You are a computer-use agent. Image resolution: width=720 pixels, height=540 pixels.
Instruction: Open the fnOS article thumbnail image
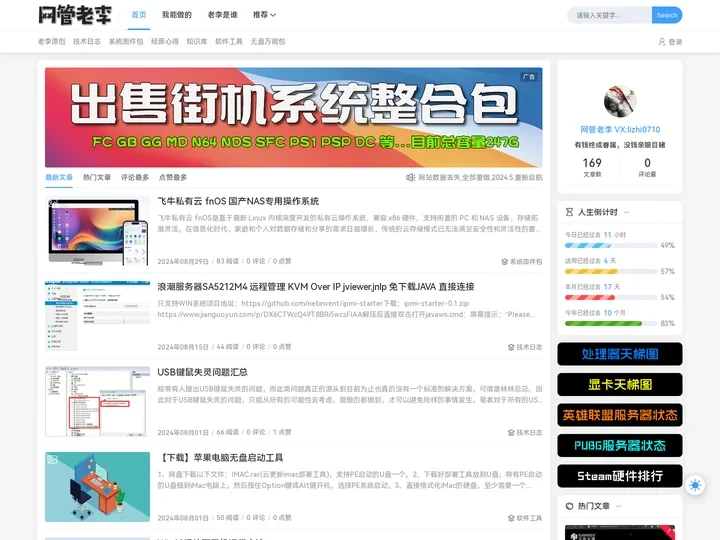[x=97, y=231]
